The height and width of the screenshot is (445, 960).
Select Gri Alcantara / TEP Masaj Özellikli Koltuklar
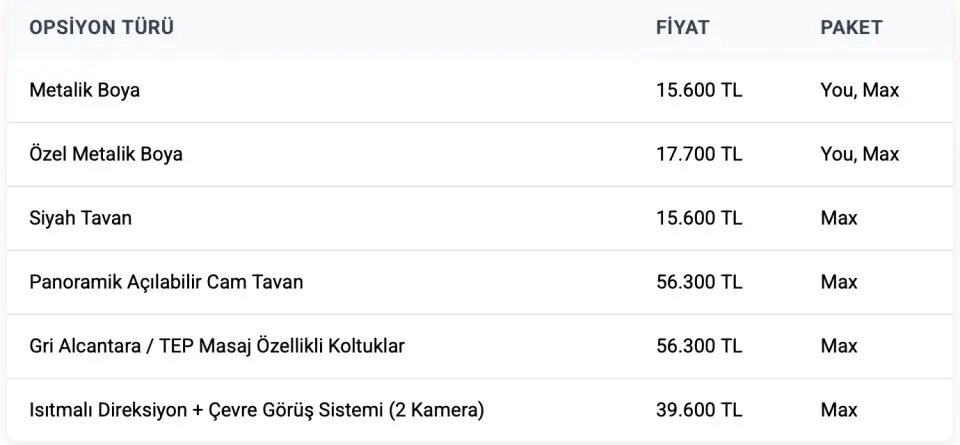click(217, 347)
